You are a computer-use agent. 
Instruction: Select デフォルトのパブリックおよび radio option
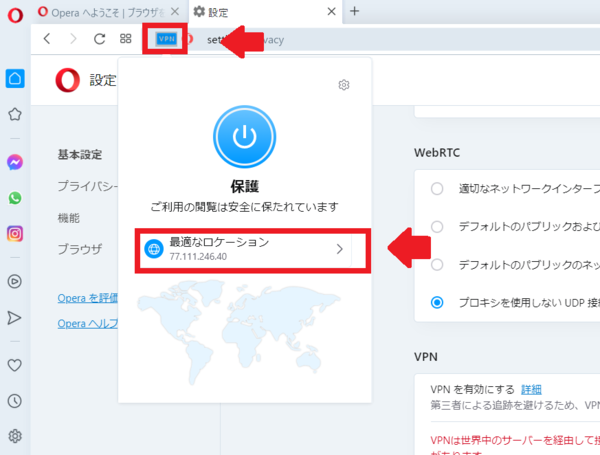click(437, 227)
